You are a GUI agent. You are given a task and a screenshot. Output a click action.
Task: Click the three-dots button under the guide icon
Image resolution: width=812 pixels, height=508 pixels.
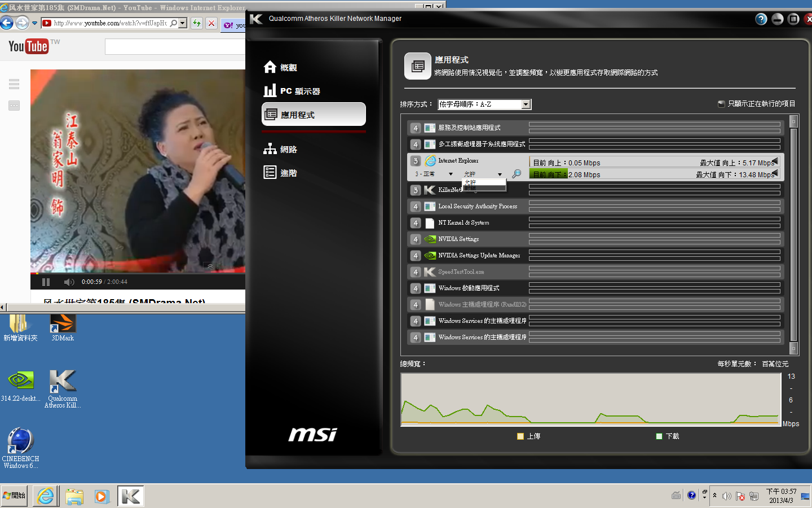coord(14,106)
